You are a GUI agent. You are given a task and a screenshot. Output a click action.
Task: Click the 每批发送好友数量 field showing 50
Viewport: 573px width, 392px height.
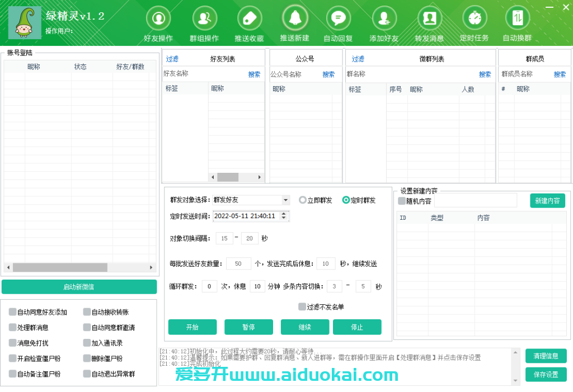tap(238, 263)
